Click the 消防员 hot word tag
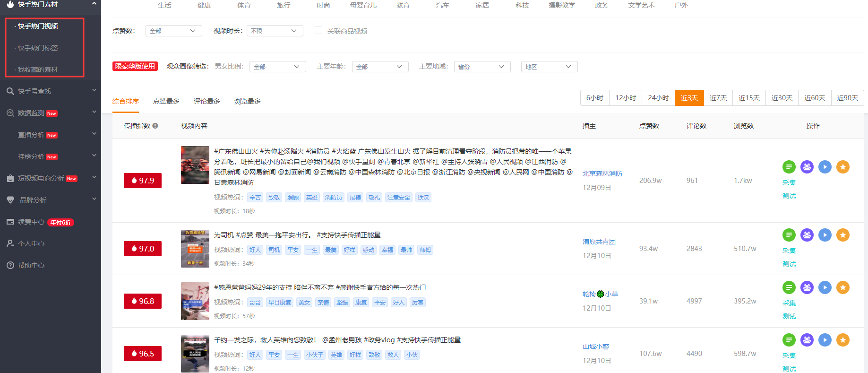Viewport: 868px width, 373px height. click(334, 197)
